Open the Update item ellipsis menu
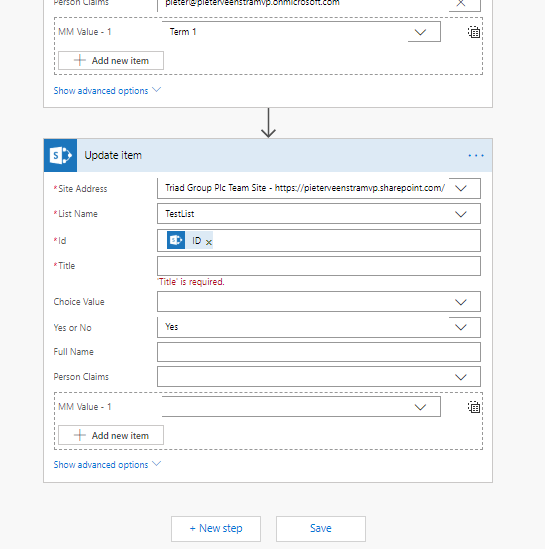The height and width of the screenshot is (549, 545). 476,155
